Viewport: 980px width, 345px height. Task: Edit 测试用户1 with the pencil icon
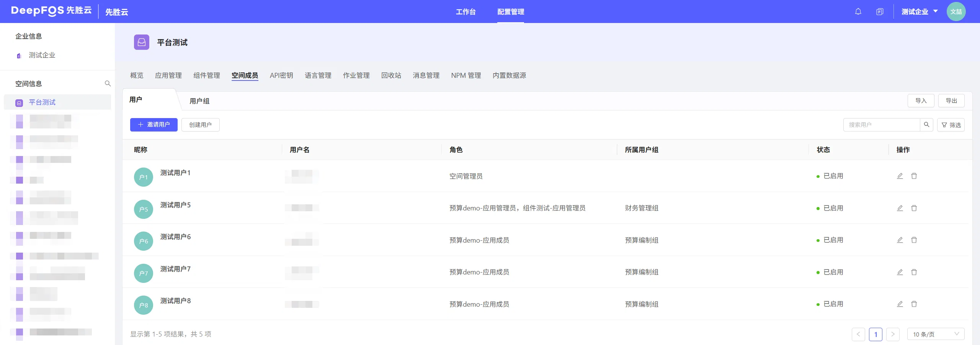click(x=900, y=176)
